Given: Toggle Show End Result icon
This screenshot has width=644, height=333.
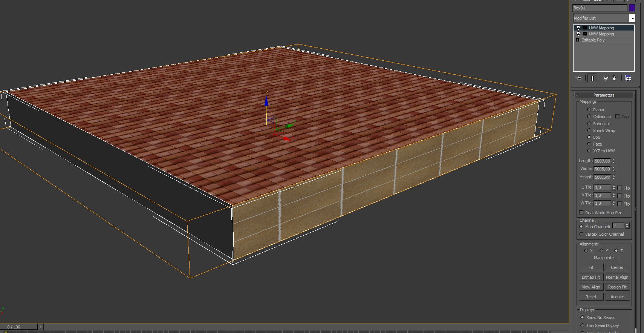Looking at the screenshot, I should (x=592, y=78).
